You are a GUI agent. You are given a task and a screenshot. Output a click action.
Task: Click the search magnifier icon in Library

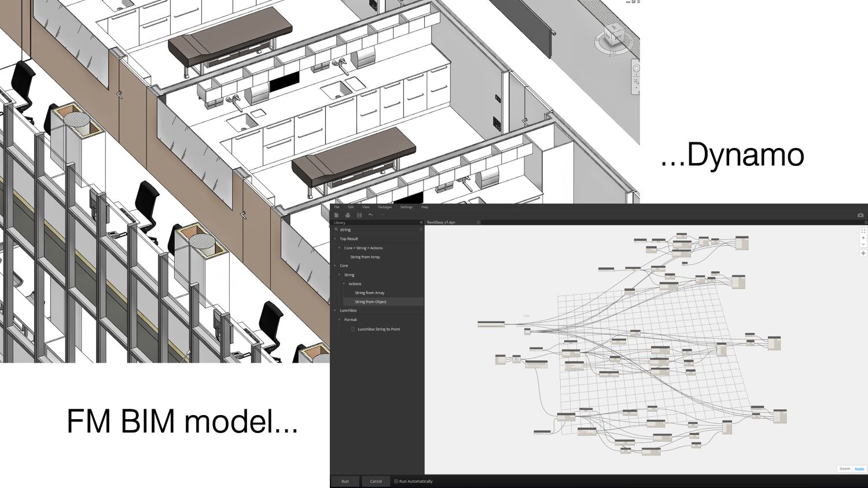pos(336,230)
